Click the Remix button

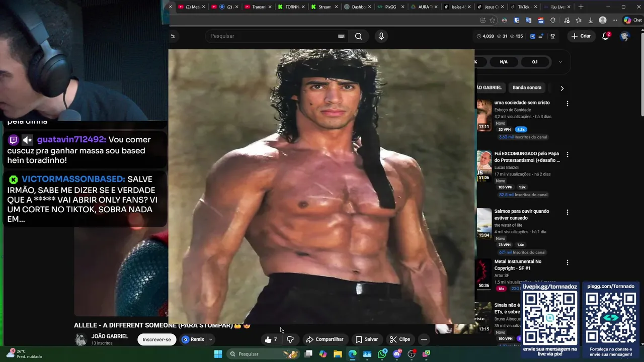pos(193,339)
